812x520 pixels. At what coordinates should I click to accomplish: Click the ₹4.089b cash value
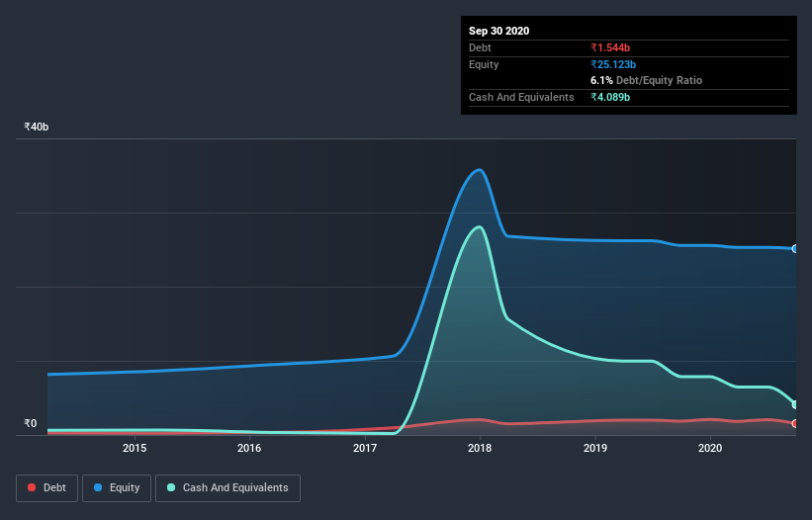tap(610, 97)
